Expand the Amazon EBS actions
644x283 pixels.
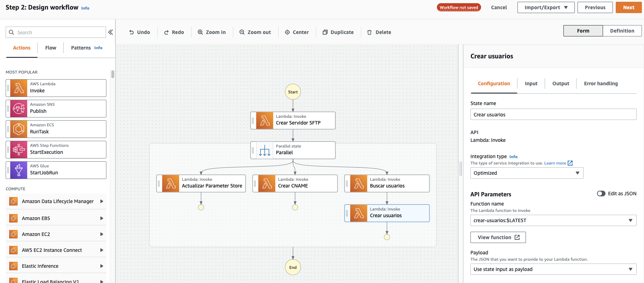click(102, 218)
